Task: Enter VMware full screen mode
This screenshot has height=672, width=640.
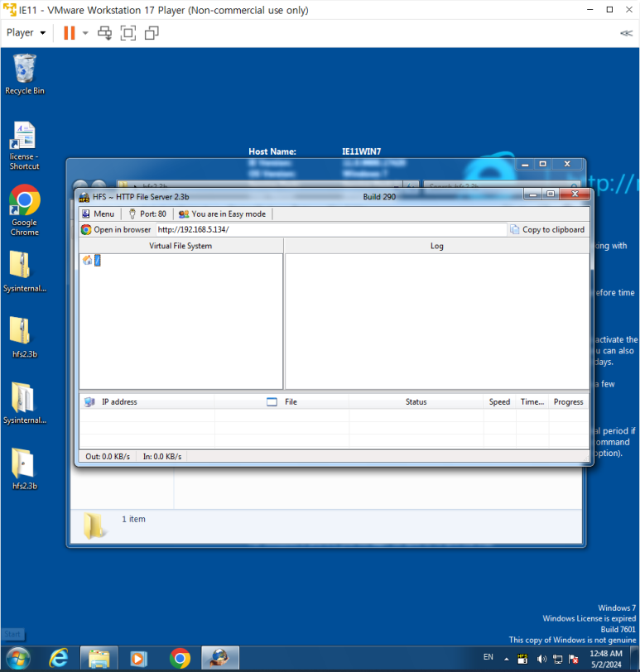Action: pyautogui.click(x=128, y=33)
